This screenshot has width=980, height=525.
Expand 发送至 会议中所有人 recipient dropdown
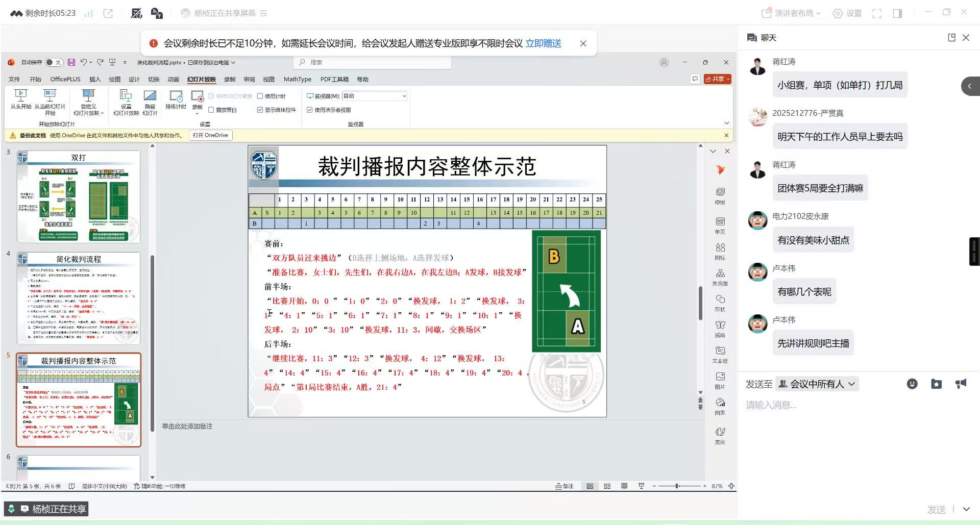(817, 384)
